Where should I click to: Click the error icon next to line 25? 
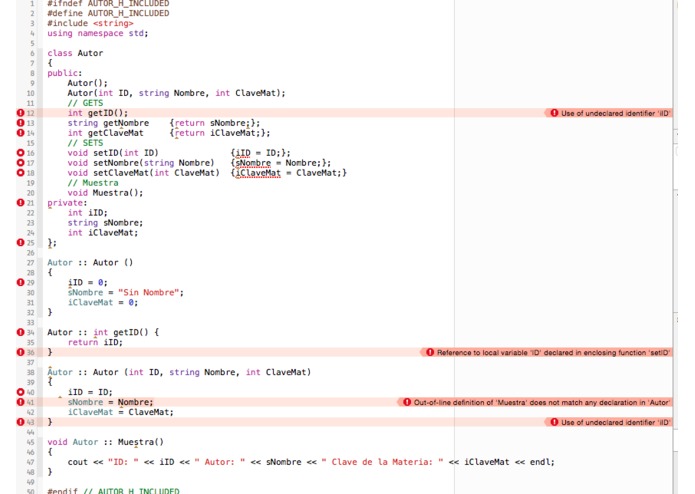pyautogui.click(x=20, y=242)
